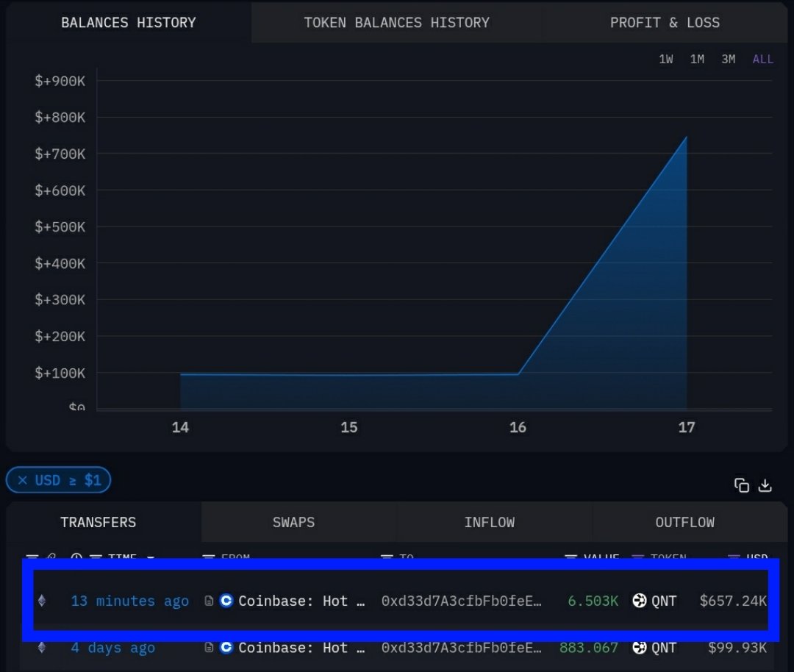
Task: Click the Coinbase logo on the first transfer
Action: [x=226, y=601]
